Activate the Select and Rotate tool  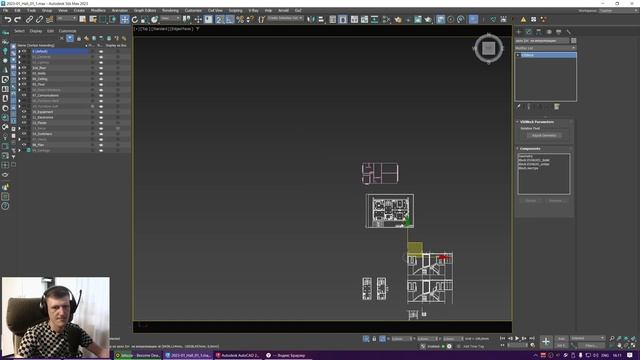(135, 19)
